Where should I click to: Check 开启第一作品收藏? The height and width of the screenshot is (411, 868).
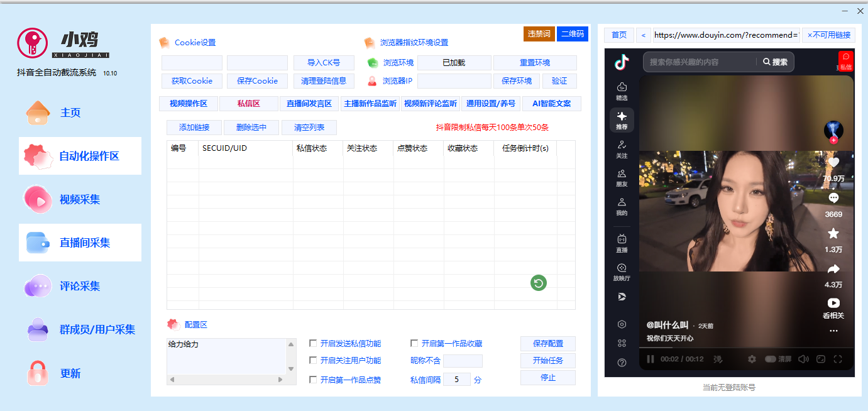(x=414, y=342)
